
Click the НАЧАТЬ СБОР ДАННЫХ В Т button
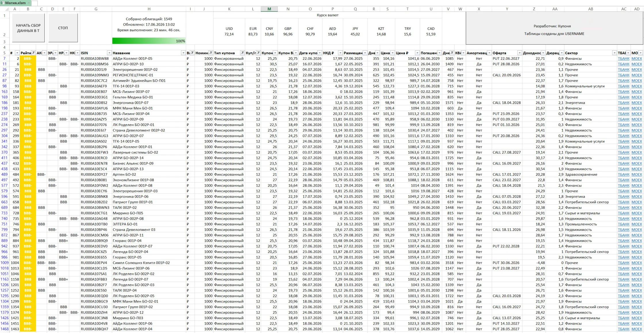tap(28, 28)
